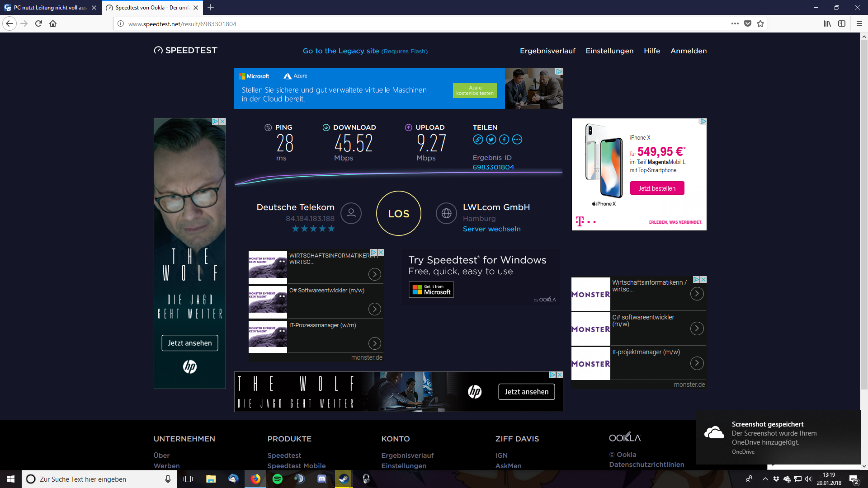Screen dimensions: 868x488
Task: Open the Einstellungen navigation item
Action: click(609, 51)
